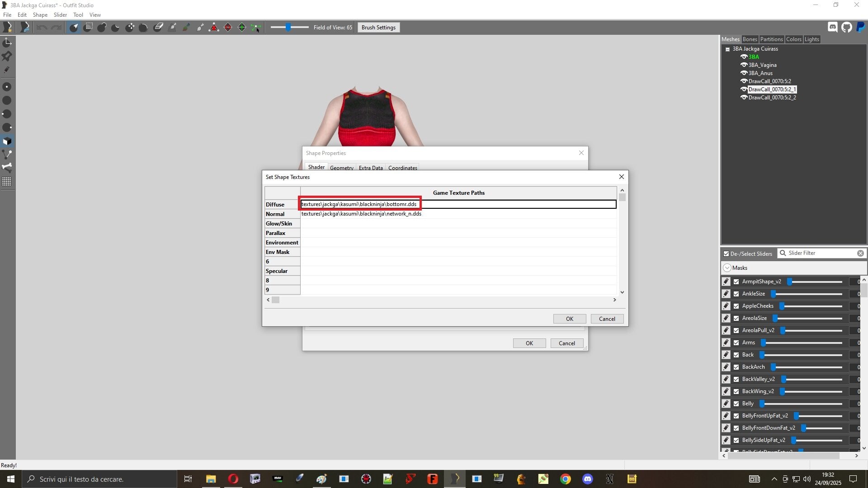Click the Diffuse texture path field
868x488 pixels.
[x=458, y=204]
